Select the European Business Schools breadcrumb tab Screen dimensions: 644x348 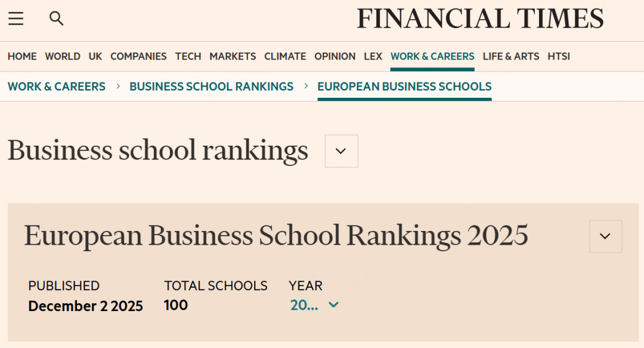pyautogui.click(x=404, y=87)
